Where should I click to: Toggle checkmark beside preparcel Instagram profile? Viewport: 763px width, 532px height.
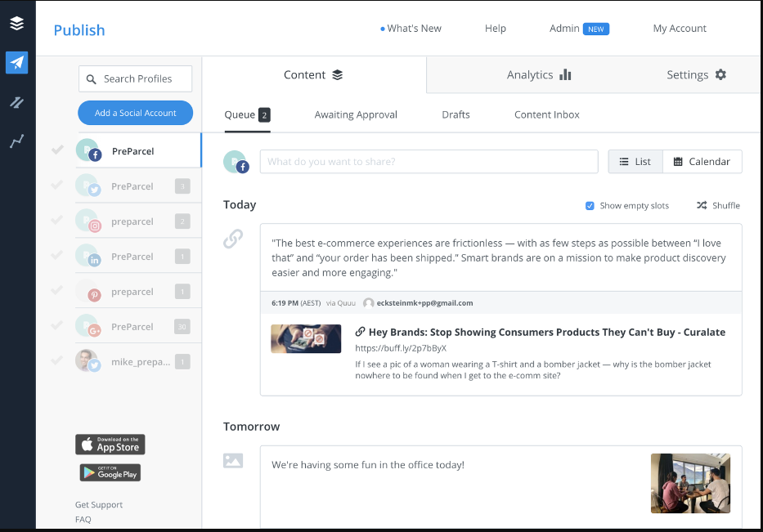click(57, 220)
